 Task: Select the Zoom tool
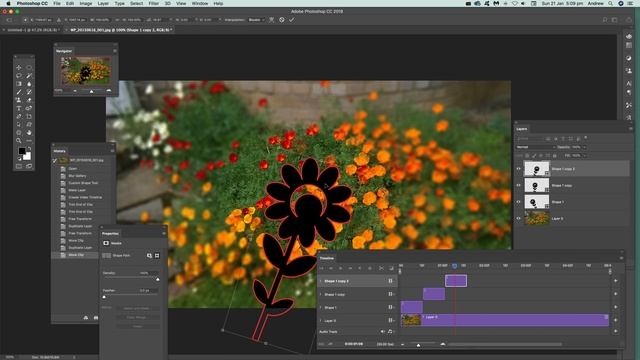19,141
